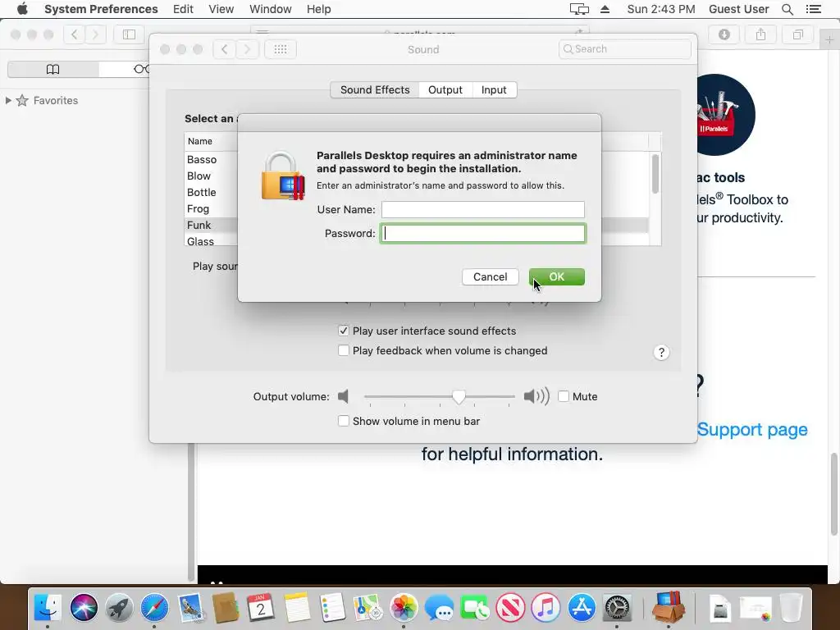
Task: Click the User Name field
Action: (482, 209)
